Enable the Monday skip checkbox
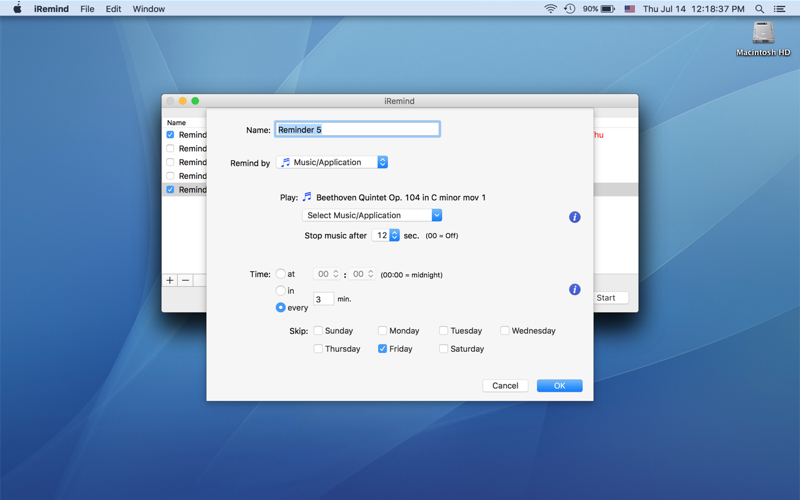This screenshot has height=500, width=800. 382,331
